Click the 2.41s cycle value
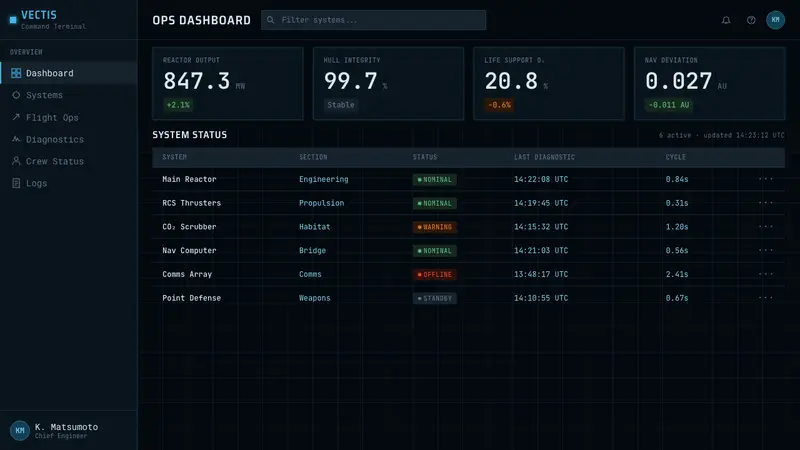This screenshot has width=800, height=450. pos(677,274)
